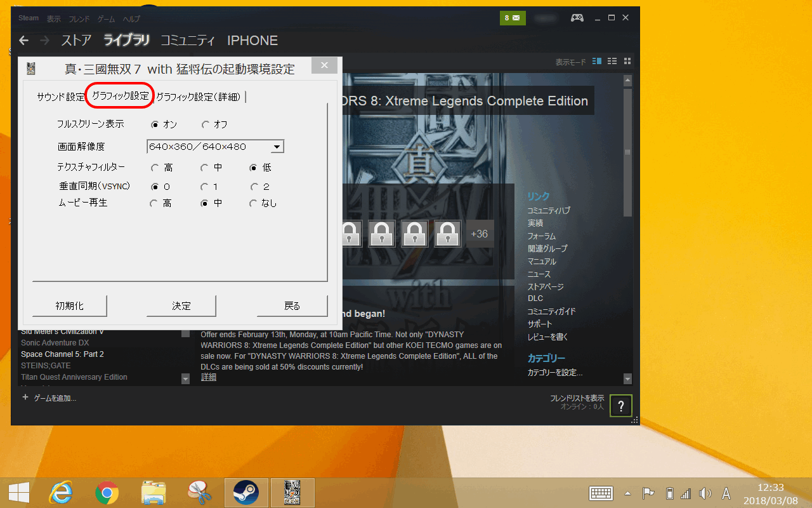Image resolution: width=812 pixels, height=508 pixels.
Task: Set ムービー再生 to なし
Action: pyautogui.click(x=254, y=204)
